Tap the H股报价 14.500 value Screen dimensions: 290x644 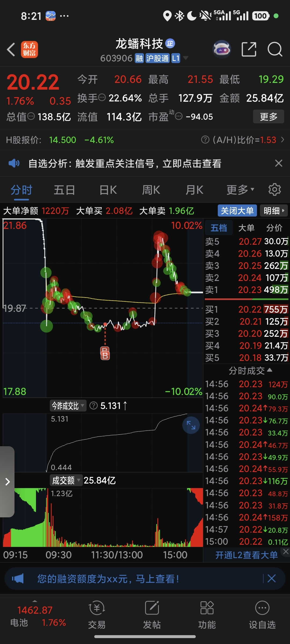point(63,140)
